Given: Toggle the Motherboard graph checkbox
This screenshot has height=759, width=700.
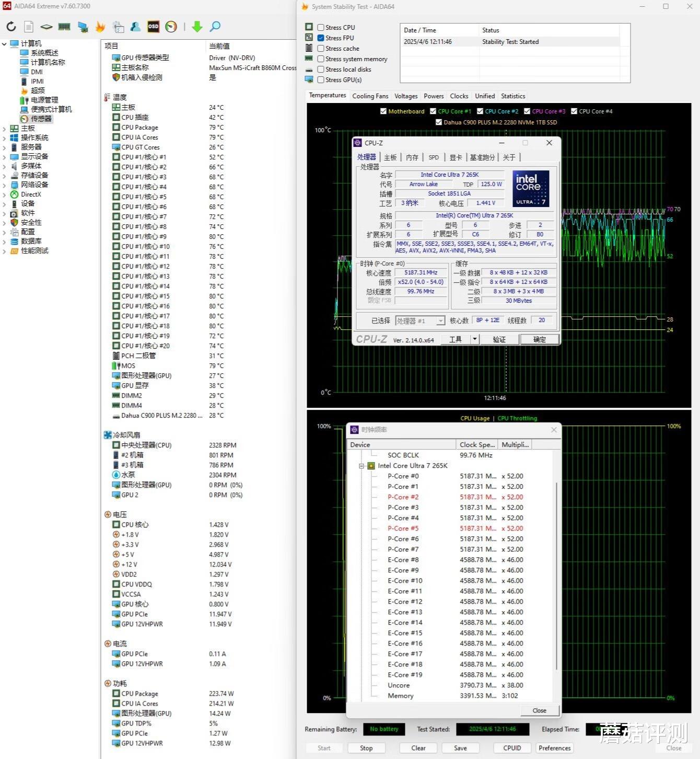Looking at the screenshot, I should pyautogui.click(x=383, y=111).
